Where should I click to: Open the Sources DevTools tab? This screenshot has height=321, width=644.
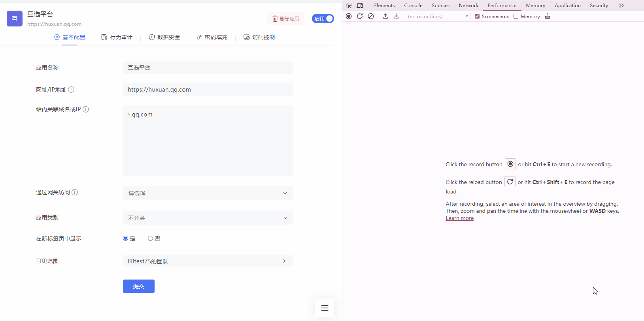440,6
